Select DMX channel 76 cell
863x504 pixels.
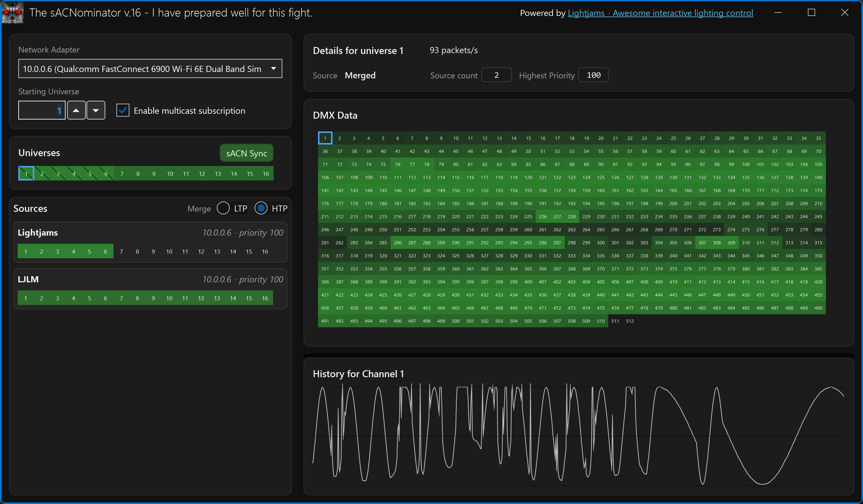point(398,164)
